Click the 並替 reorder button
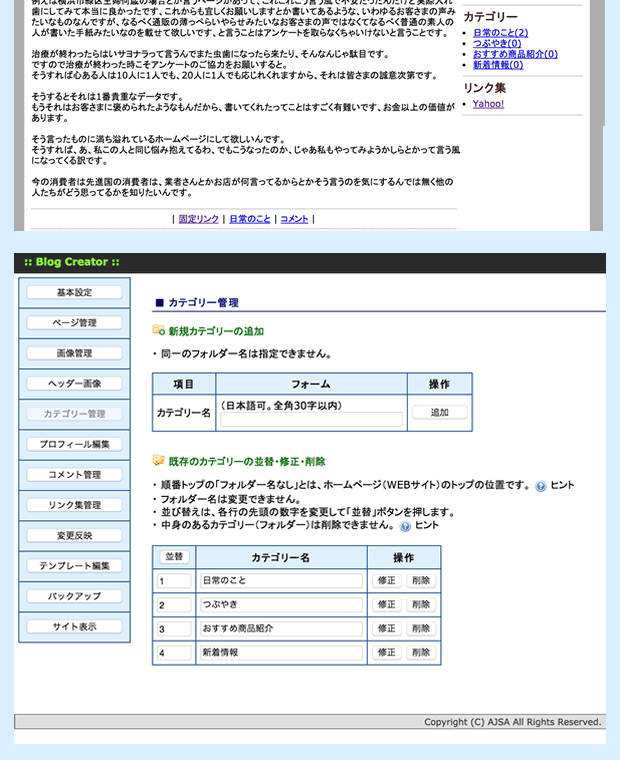This screenshot has width=620, height=760. pyautogui.click(x=174, y=557)
